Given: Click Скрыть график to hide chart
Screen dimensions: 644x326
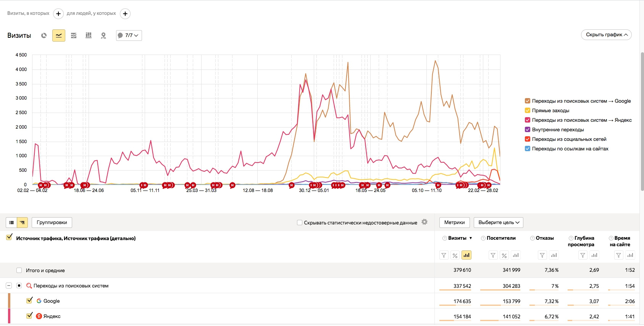Looking at the screenshot, I should (x=606, y=35).
